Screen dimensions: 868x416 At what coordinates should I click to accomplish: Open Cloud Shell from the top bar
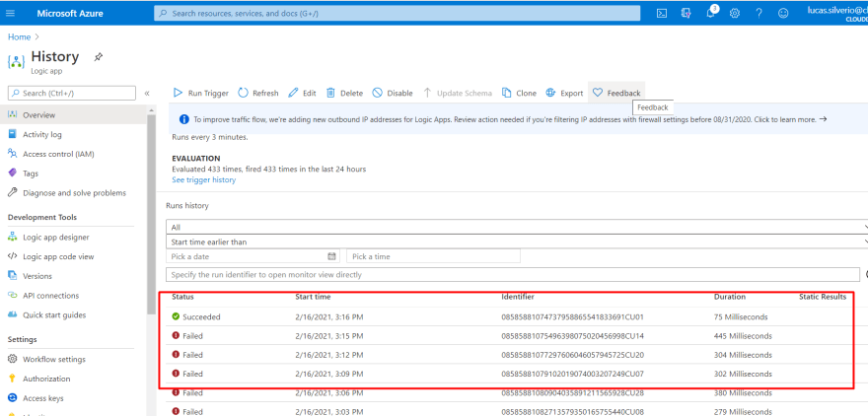coord(661,13)
